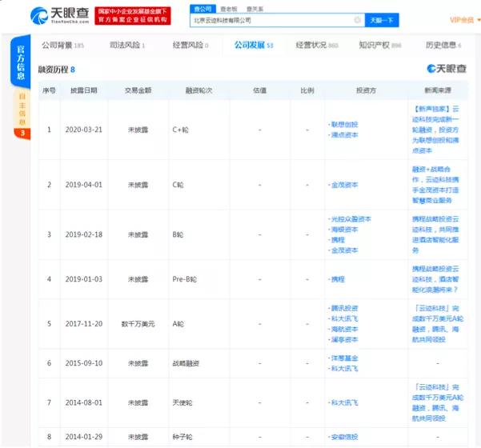
Task: Open 科大讯飞 investor in 战略融资 row
Action: (x=344, y=369)
